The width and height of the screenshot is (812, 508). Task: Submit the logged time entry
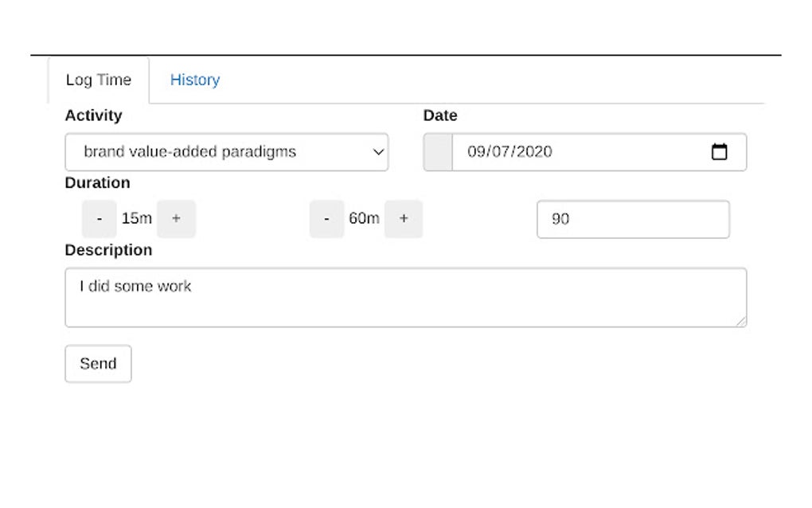[98, 363]
